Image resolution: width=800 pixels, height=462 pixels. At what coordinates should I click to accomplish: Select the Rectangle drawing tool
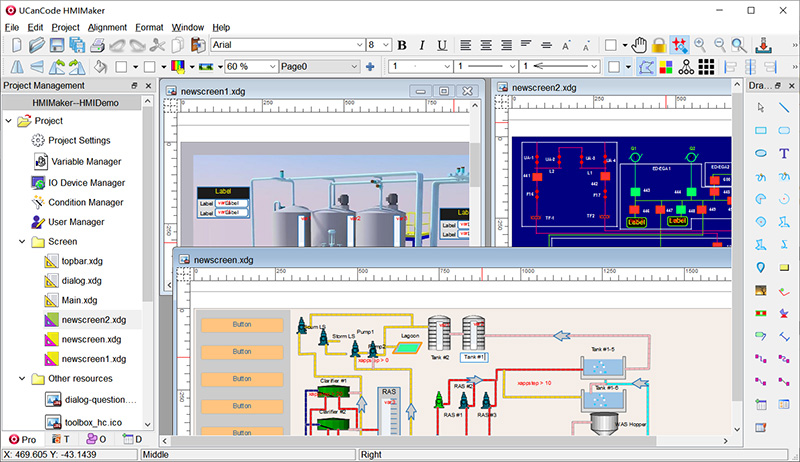point(761,131)
